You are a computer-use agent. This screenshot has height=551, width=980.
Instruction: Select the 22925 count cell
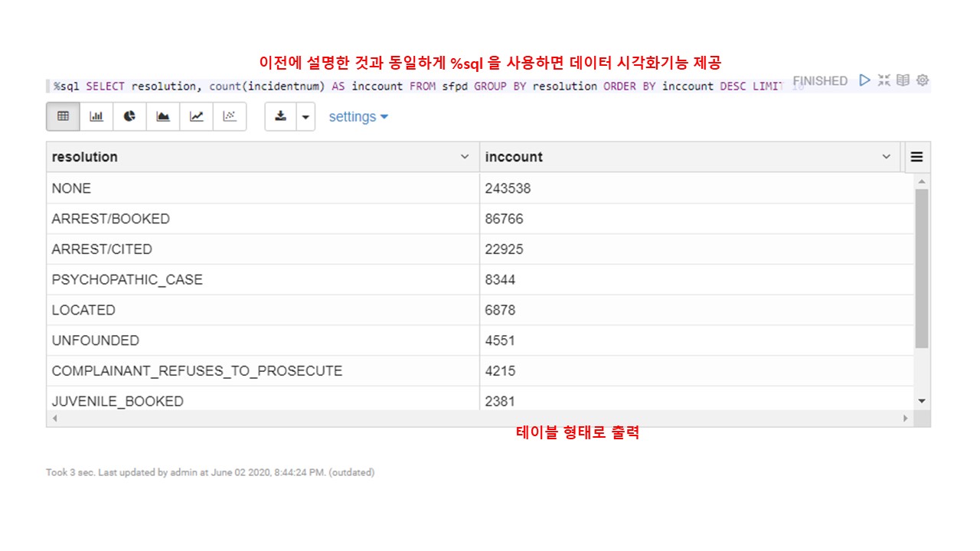(x=697, y=249)
